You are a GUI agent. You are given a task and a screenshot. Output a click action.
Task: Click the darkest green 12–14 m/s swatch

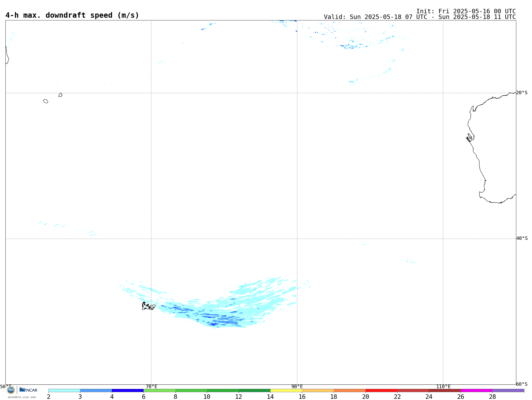coord(254,391)
